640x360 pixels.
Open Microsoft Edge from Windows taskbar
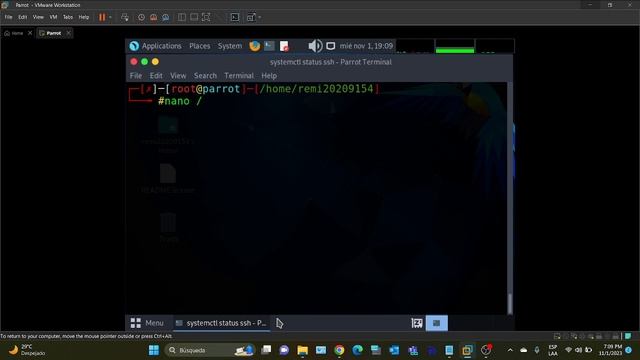click(x=358, y=350)
